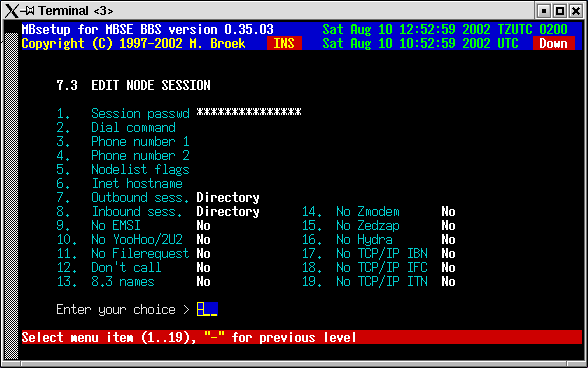Select the Session passwd menu item
This screenshot has height=368, width=588.
pos(140,113)
